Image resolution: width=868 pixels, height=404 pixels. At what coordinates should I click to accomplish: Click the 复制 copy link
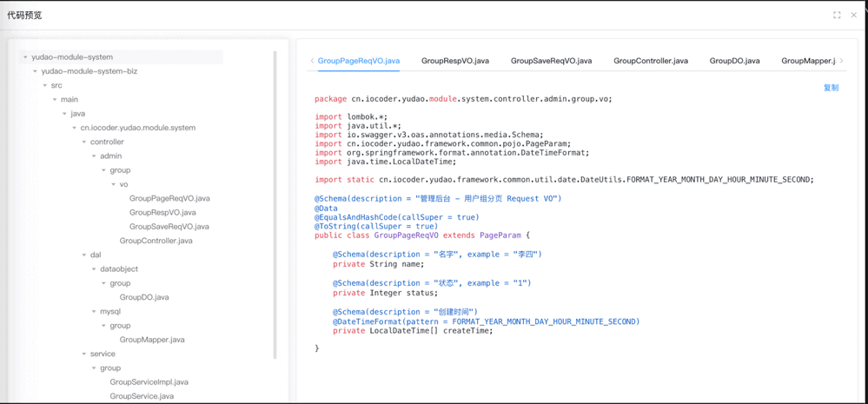(831, 88)
